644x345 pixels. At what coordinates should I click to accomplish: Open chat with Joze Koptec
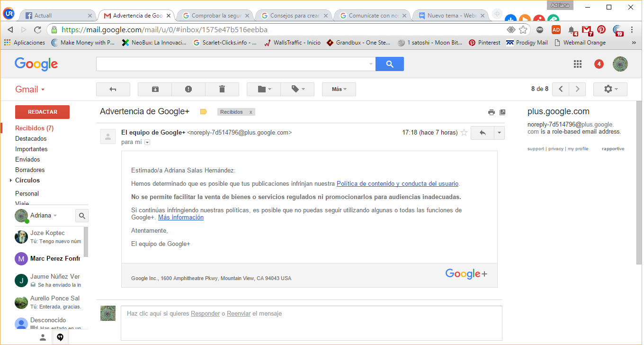(x=47, y=237)
